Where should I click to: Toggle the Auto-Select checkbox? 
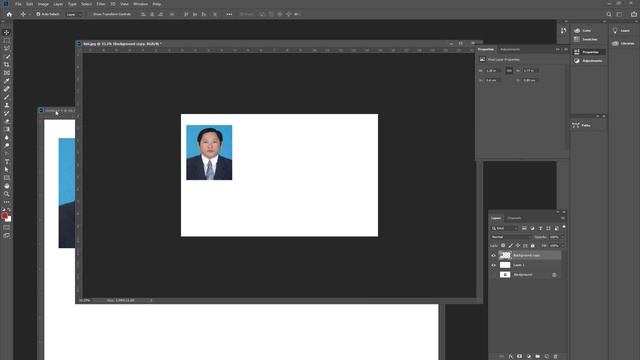[x=38, y=14]
